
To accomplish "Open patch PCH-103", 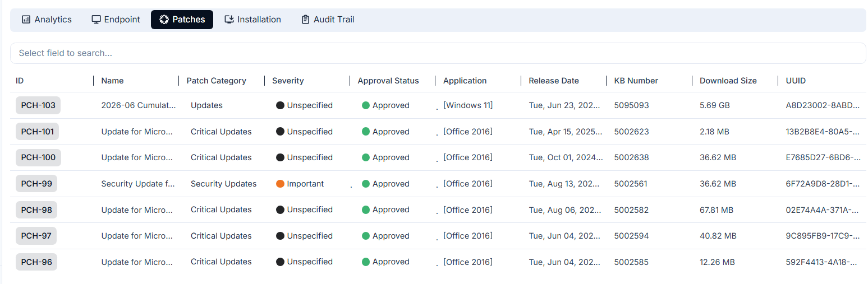I will pyautogui.click(x=38, y=105).
